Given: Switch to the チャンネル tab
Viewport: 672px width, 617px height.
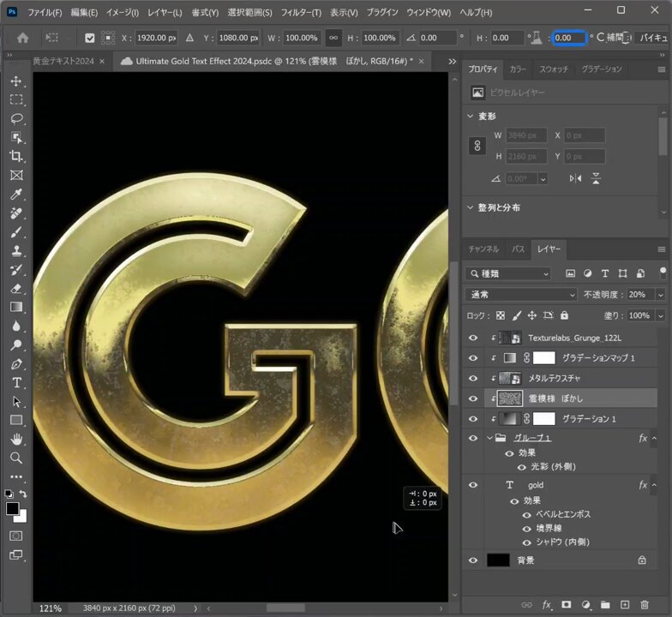Looking at the screenshot, I should click(x=483, y=249).
